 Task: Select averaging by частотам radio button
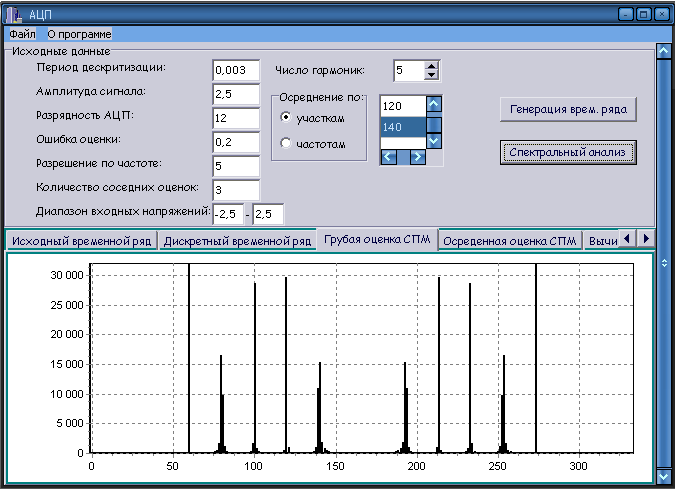tap(287, 144)
